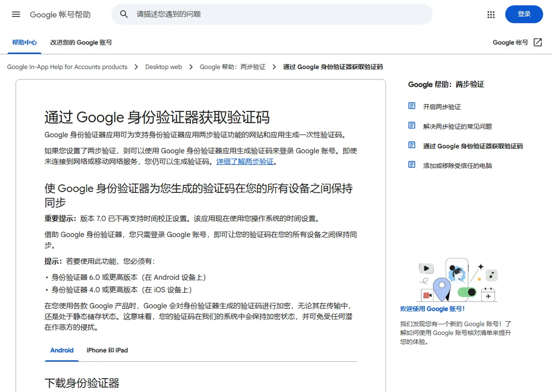552x392 pixels.
Task: Open sidebar link 通过 Google 身份验证器获取验证码
Action: (473, 146)
